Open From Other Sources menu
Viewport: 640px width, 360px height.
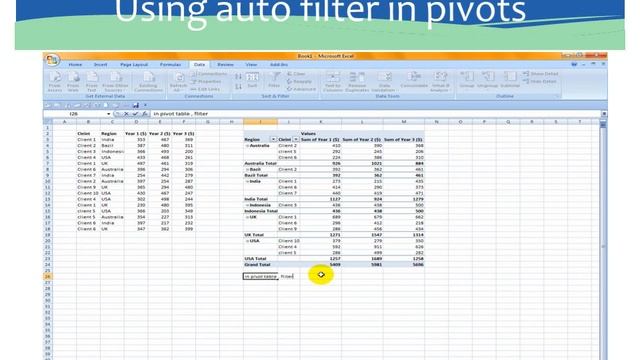[115, 82]
